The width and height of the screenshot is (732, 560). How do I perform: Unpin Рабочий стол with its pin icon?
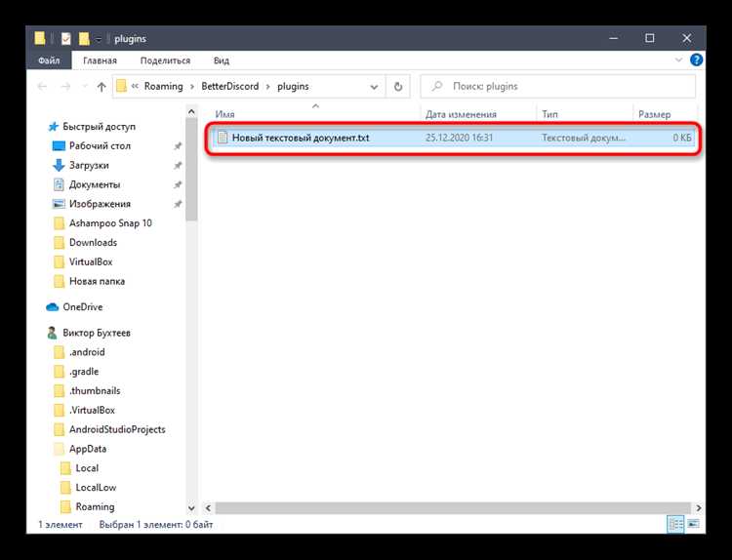point(178,146)
